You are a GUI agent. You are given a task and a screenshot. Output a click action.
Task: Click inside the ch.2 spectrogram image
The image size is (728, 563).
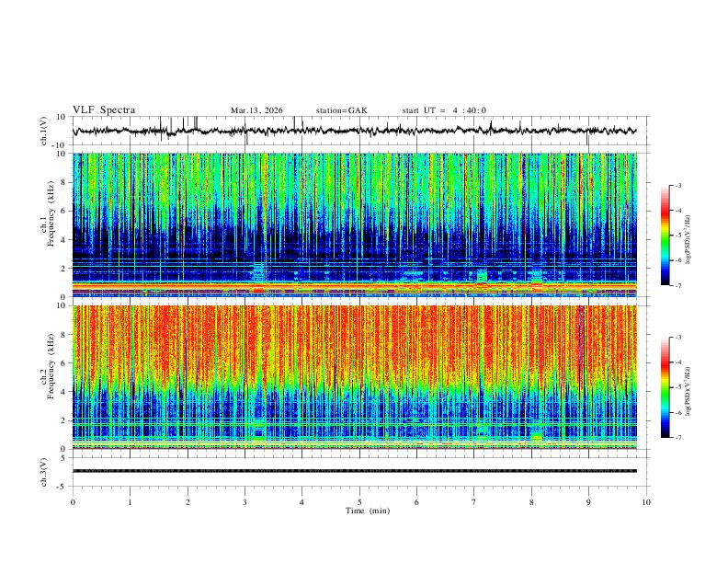pos(355,377)
